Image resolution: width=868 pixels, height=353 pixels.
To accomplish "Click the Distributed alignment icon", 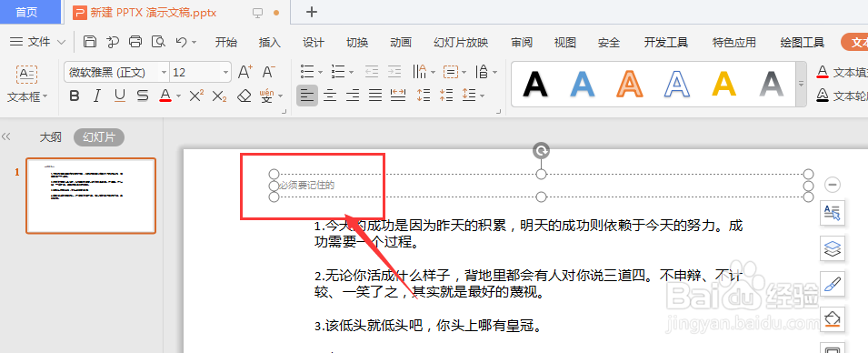I will [x=398, y=96].
